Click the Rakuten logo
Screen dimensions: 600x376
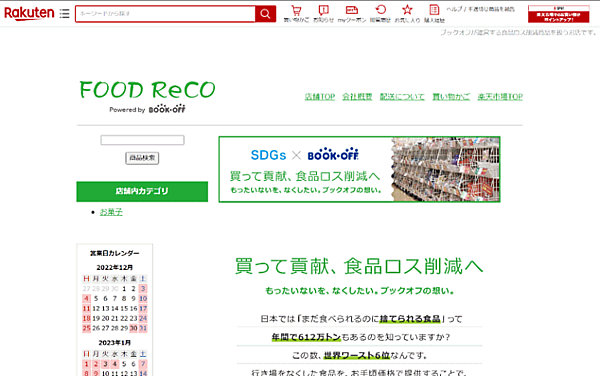pos(29,13)
